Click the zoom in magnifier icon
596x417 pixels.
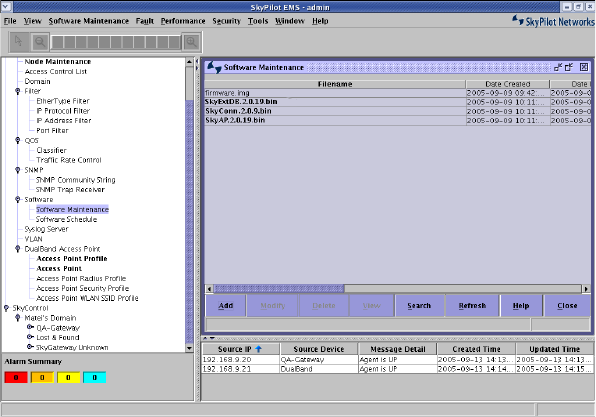click(x=191, y=42)
